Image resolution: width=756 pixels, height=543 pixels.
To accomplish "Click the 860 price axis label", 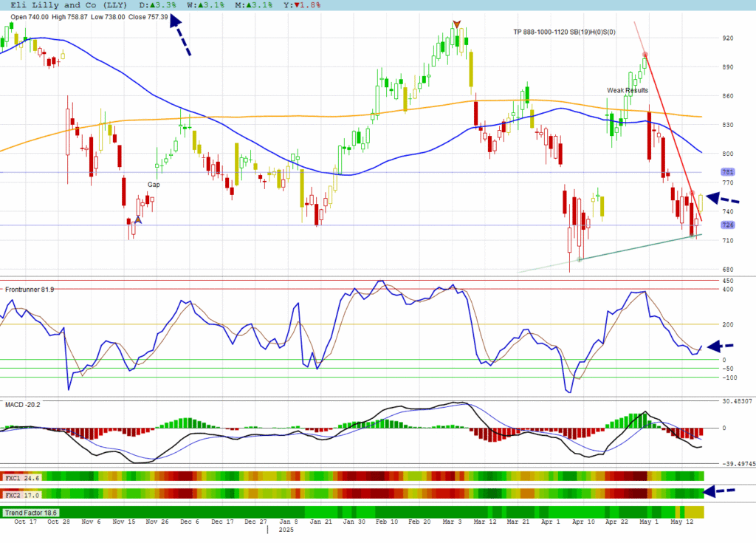I will (727, 96).
